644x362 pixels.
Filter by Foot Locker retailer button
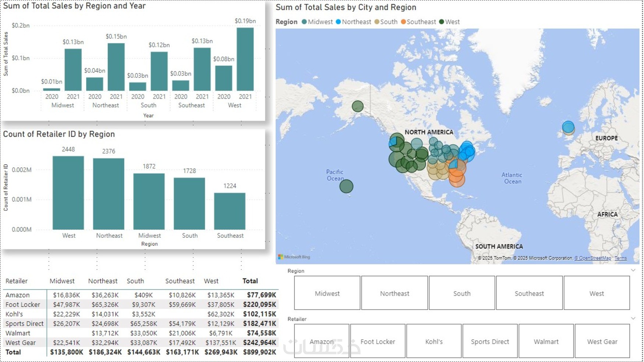(x=378, y=341)
